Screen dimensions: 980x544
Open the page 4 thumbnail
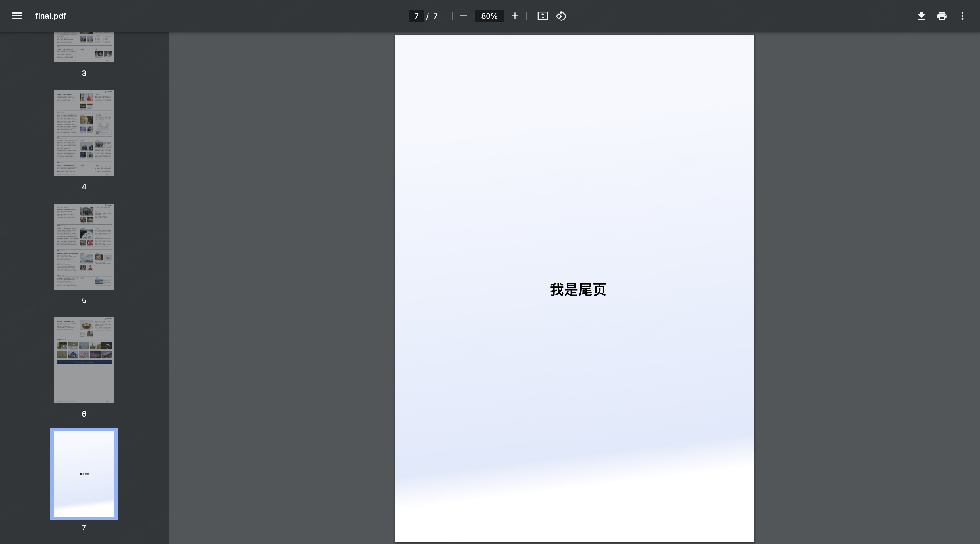(x=84, y=133)
